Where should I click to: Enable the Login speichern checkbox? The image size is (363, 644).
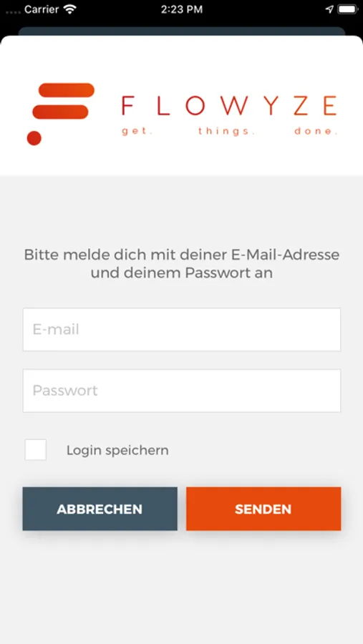point(35,449)
